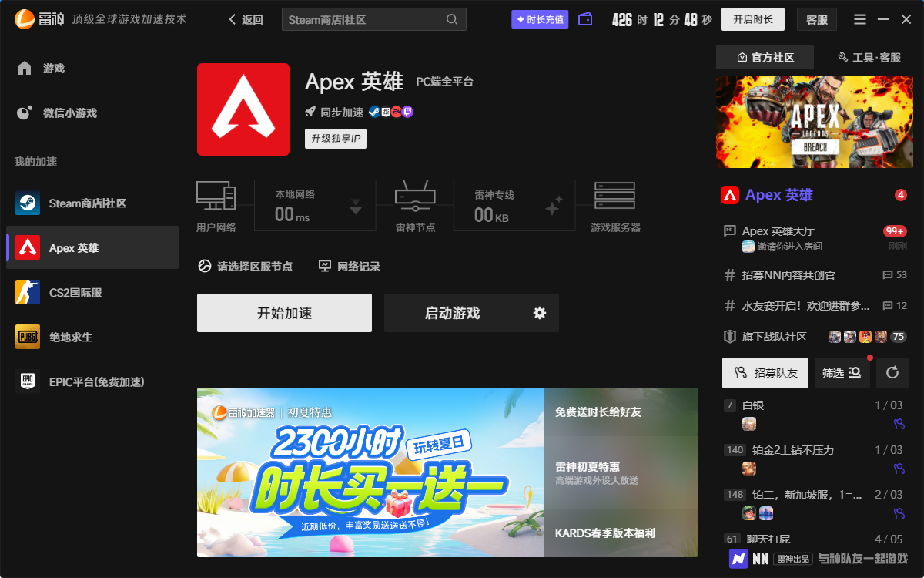The width and height of the screenshot is (924, 578).
Task: Select 雷神初夏特惠 promo item
Action: 621,472
